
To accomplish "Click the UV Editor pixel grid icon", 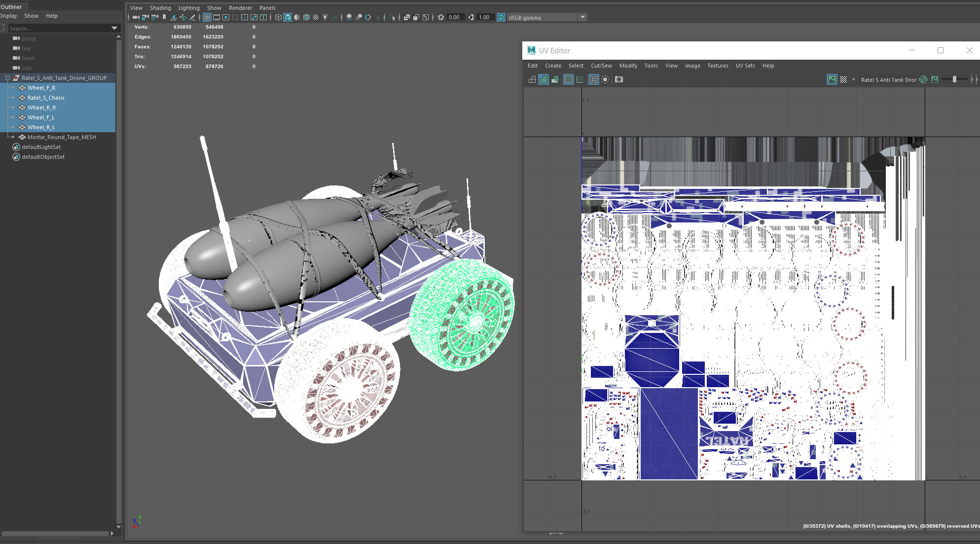I will [x=594, y=79].
